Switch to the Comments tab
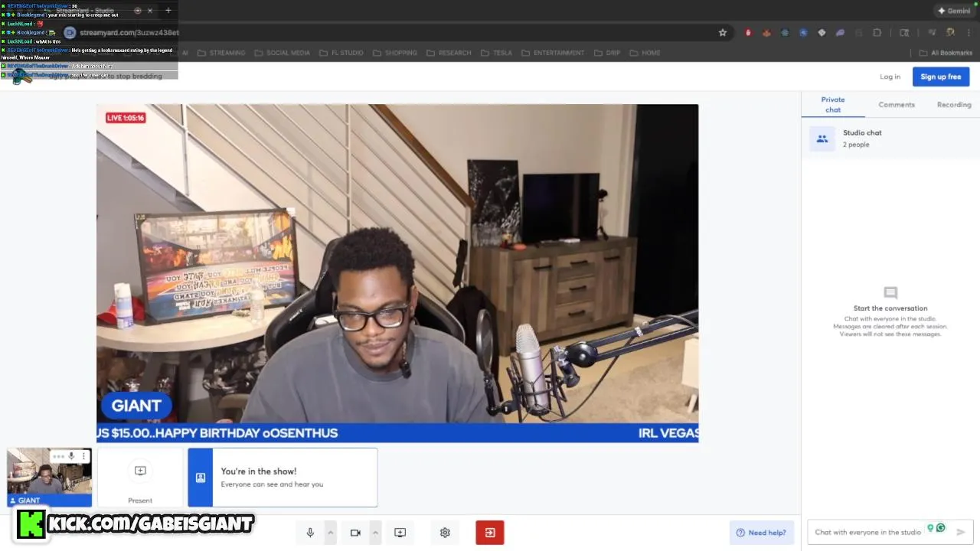Viewport: 980px width, 551px height. [x=897, y=105]
